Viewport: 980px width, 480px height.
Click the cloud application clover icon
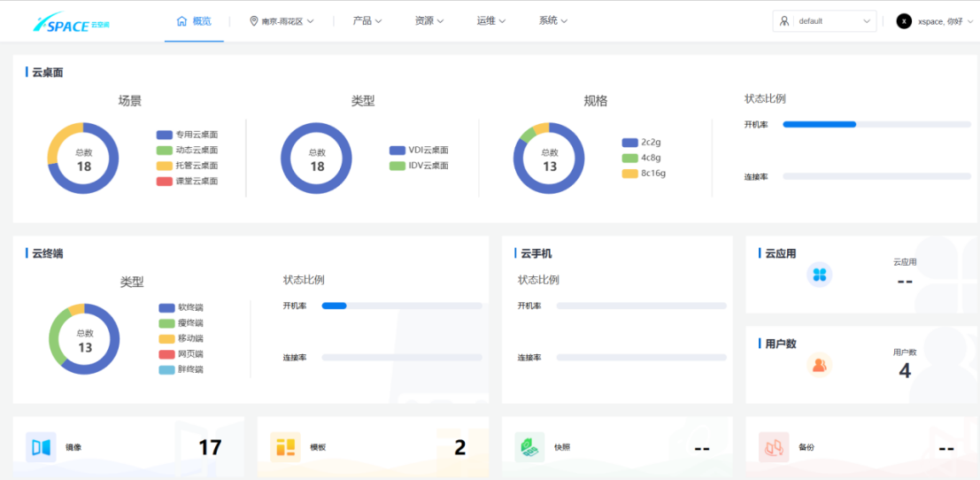(819, 275)
